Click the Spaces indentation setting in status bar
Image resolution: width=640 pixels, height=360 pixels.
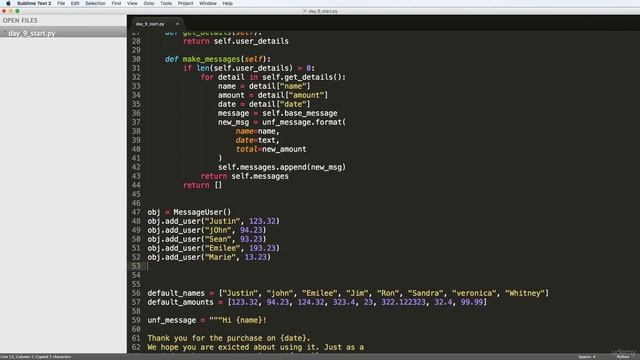[x=587, y=357]
